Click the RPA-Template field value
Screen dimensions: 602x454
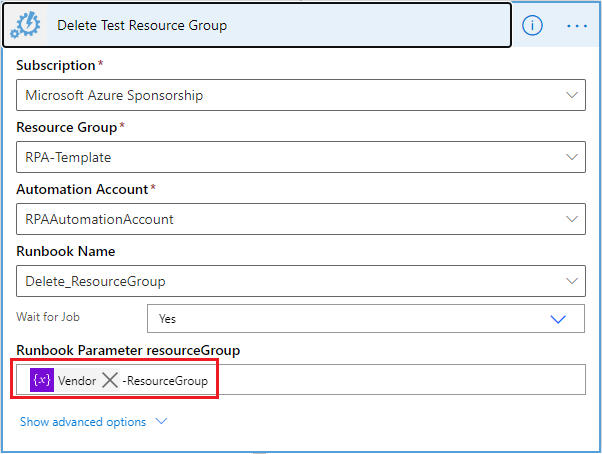(x=68, y=157)
